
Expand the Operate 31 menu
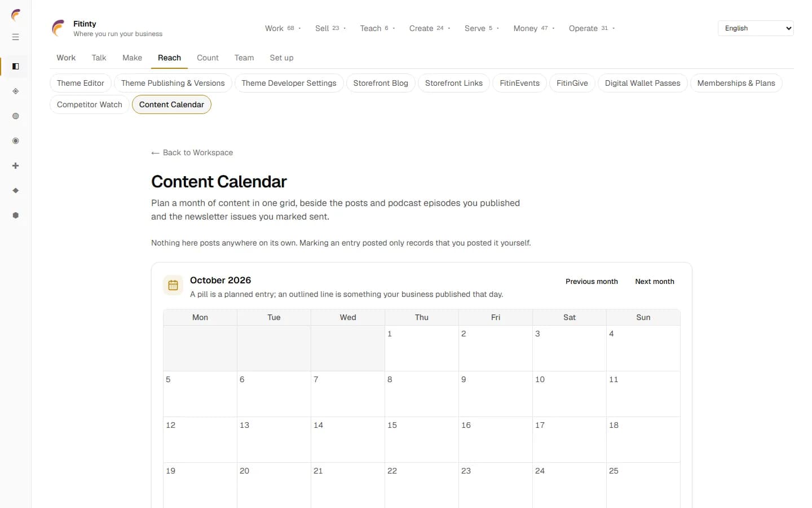pos(592,28)
